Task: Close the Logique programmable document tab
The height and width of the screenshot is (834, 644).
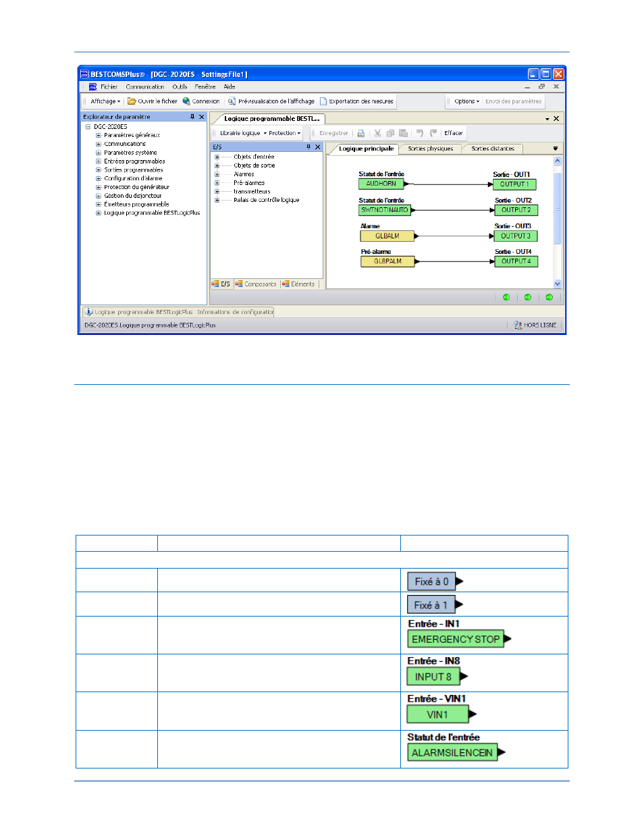Action: (x=556, y=119)
